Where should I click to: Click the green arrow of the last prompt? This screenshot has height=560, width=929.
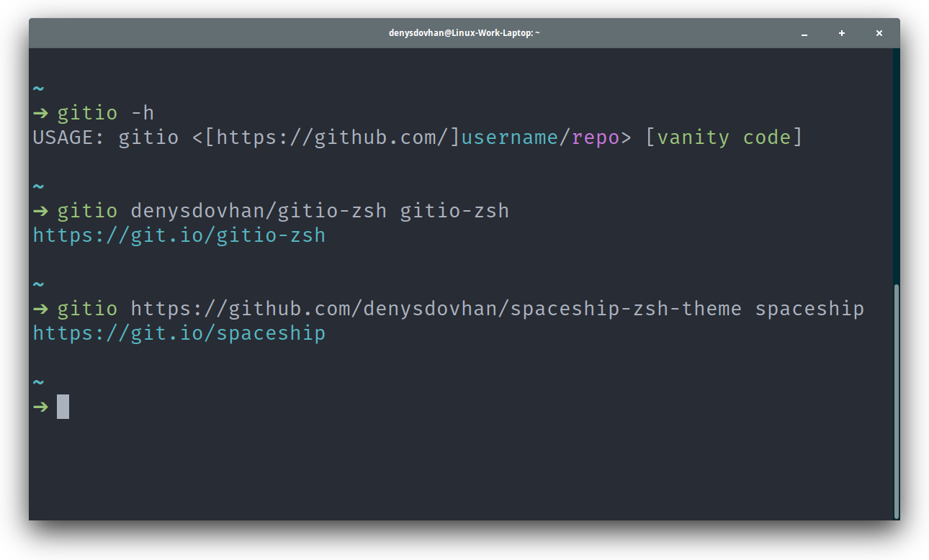41,407
